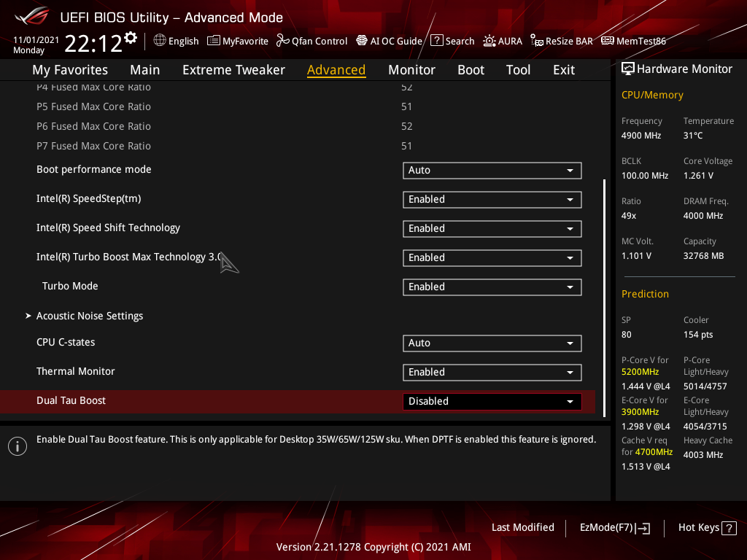This screenshot has height=560, width=747.
Task: Open Turbo Mode dropdown
Action: pyautogui.click(x=492, y=287)
